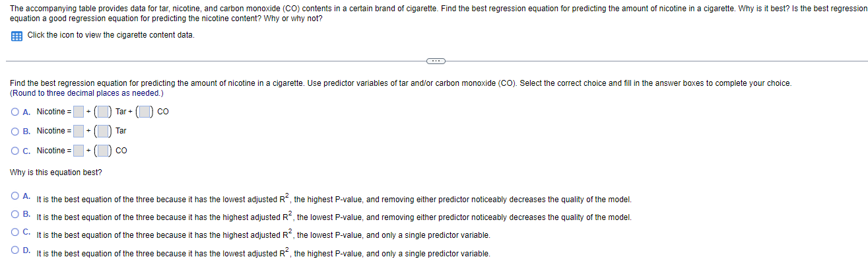Choose reason C: highest adjusted R², single predictor

pos(15,233)
